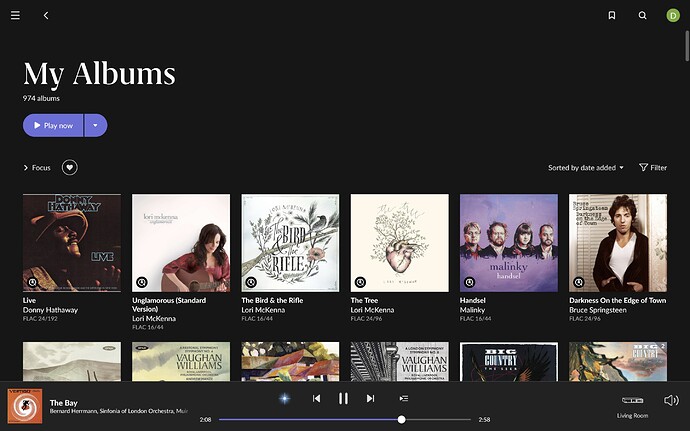This screenshot has height=431, width=690.
Task: Open the search magnifier icon
Action: pyautogui.click(x=642, y=15)
